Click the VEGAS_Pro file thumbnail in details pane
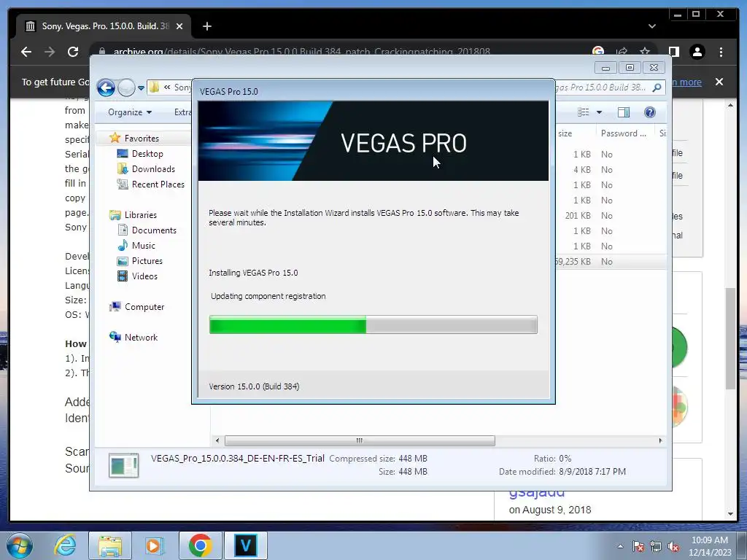747x560 pixels. tap(123, 465)
